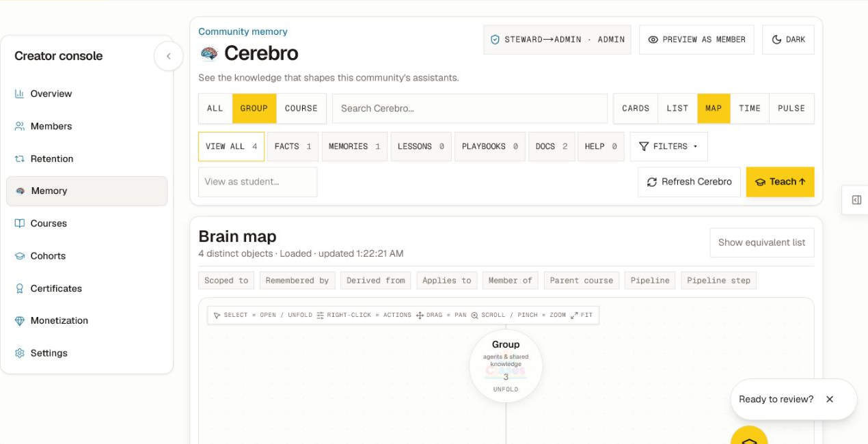Open the Settings gear icon in sidebar
This screenshot has width=868, height=444.
(19, 353)
